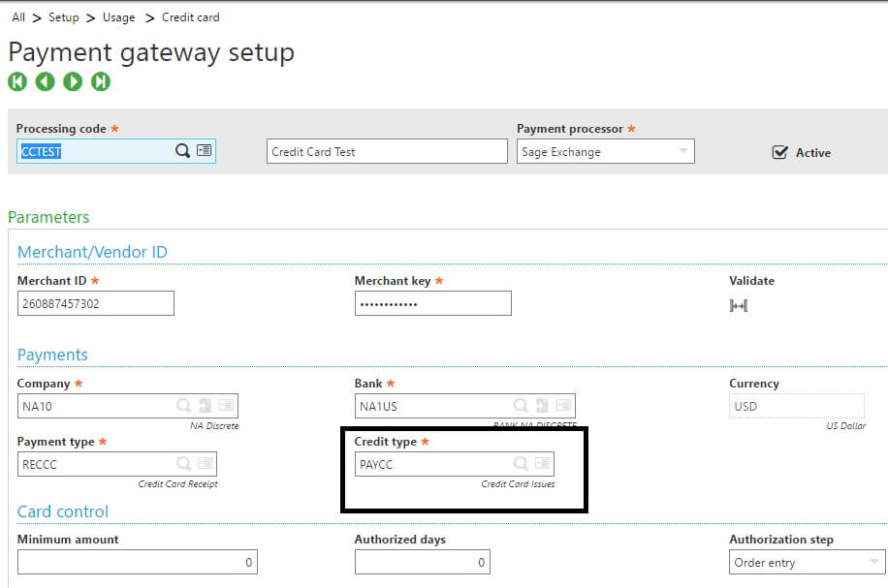The height and width of the screenshot is (588, 888).
Task: Open the Payment type lookup magnifier
Action: tap(184, 464)
